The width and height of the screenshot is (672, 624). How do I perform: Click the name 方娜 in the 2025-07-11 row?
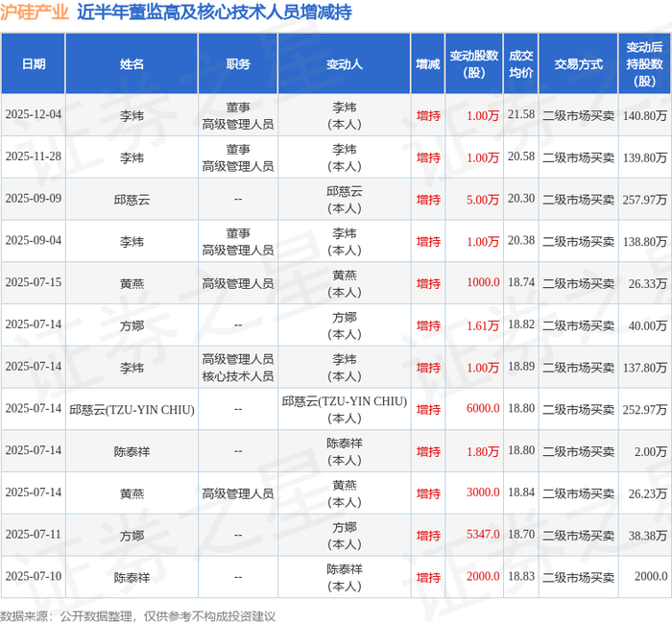[x=132, y=536]
